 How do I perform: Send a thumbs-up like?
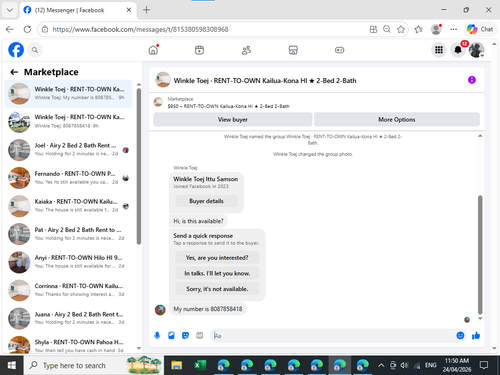tap(476, 335)
